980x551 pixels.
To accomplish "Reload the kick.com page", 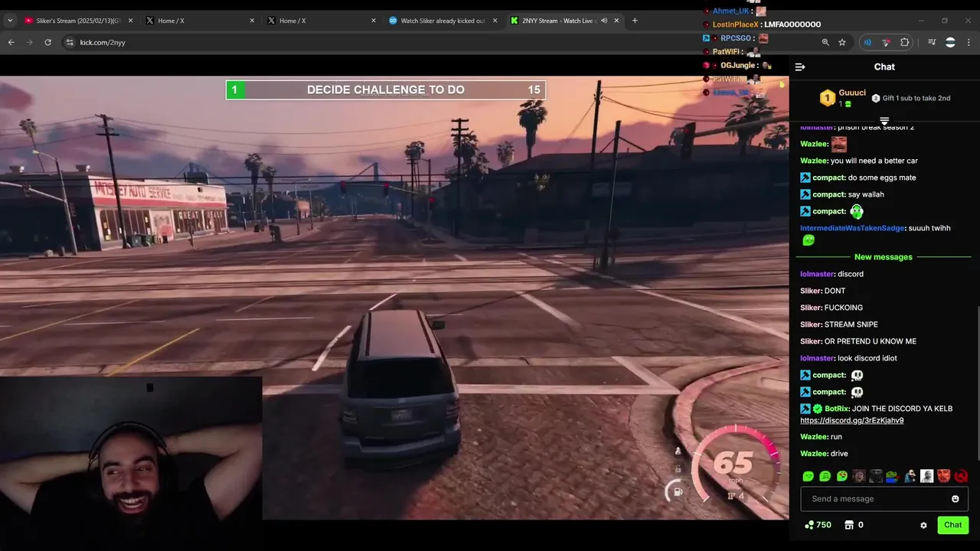I will point(47,42).
